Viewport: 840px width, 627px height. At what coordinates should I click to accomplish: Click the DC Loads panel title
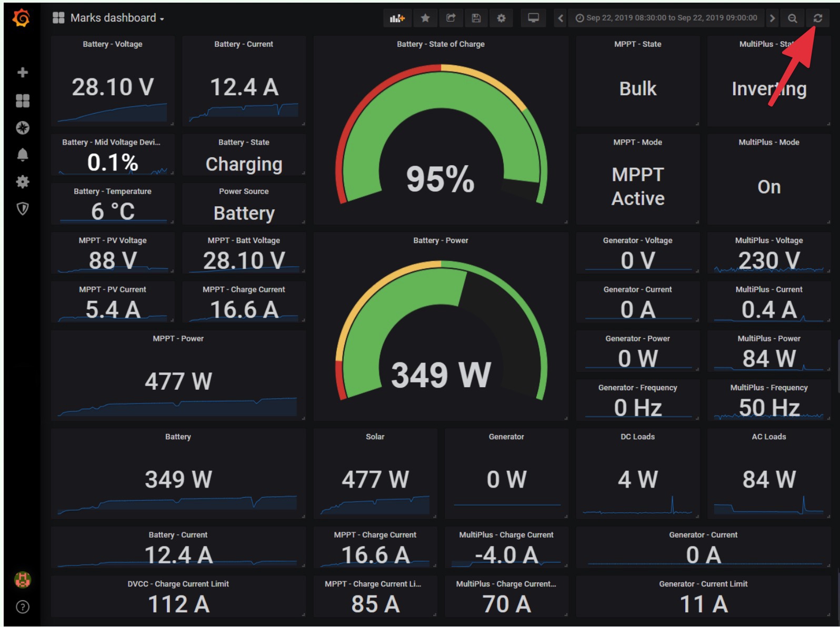[x=638, y=437]
